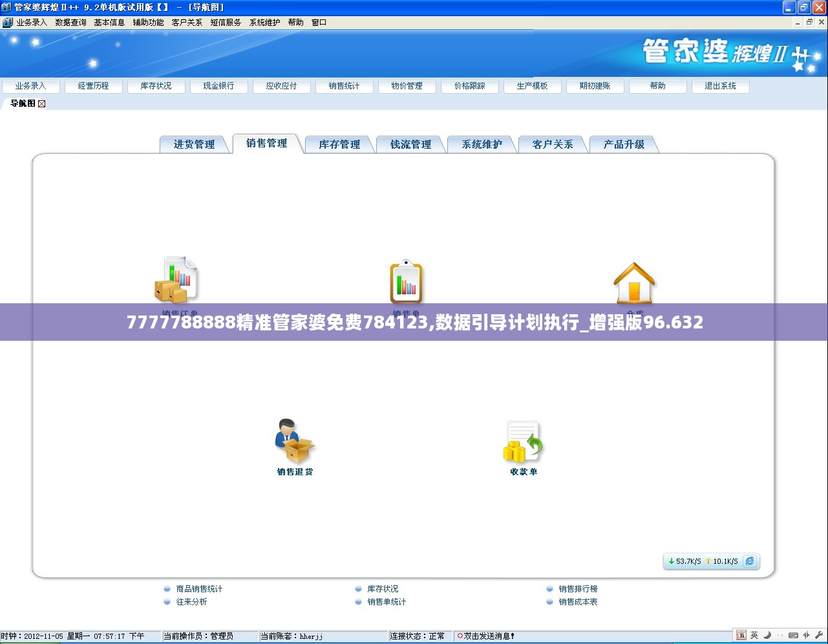
Task: Click the clock 2012-11-05 status entry
Action: tap(72, 636)
